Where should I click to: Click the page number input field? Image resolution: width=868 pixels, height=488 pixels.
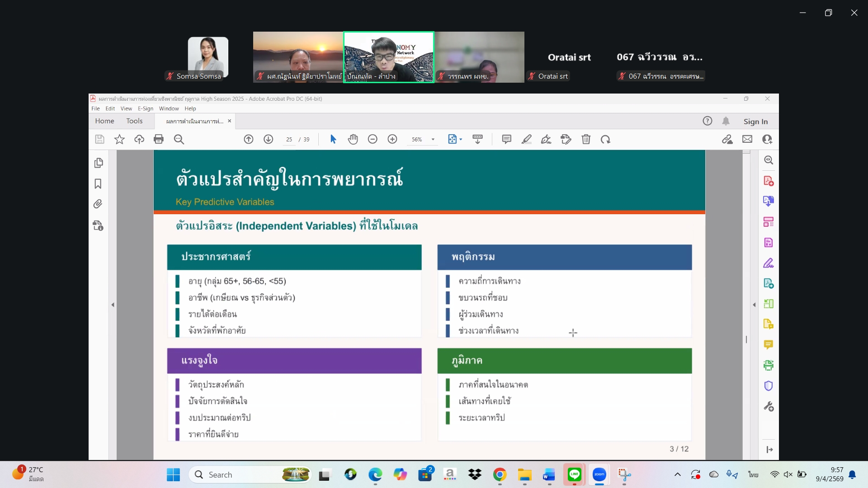289,140
